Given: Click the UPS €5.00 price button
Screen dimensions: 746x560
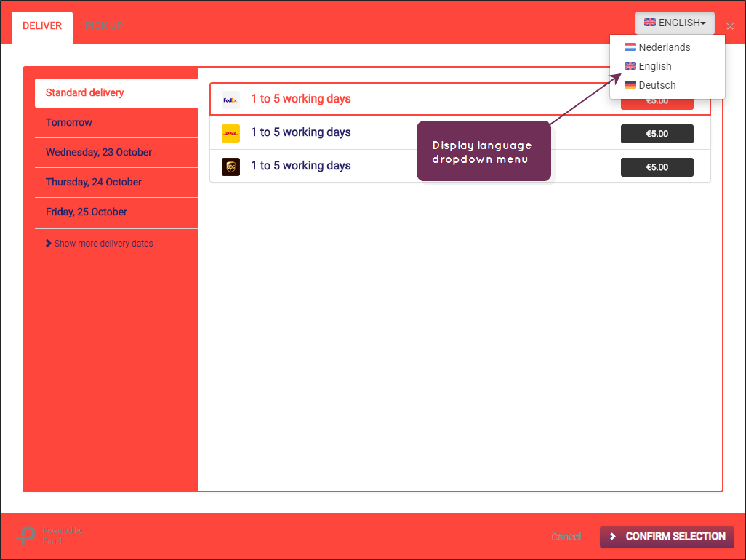Looking at the screenshot, I should (x=657, y=167).
